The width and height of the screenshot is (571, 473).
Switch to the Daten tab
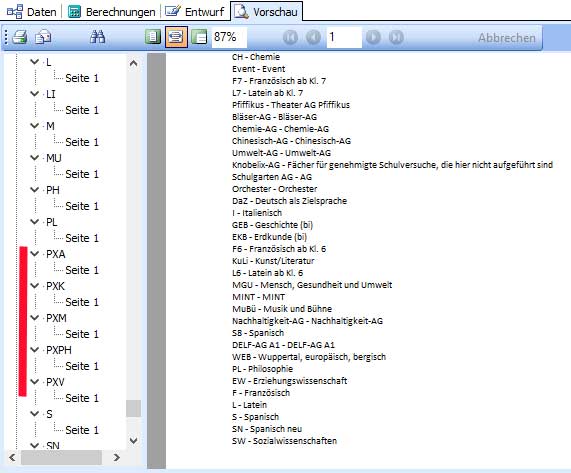click(32, 12)
